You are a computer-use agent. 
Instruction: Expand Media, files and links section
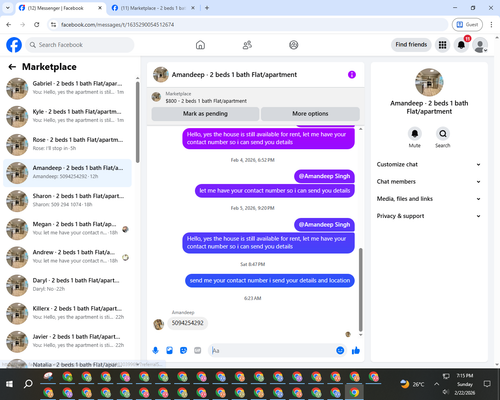click(429, 199)
